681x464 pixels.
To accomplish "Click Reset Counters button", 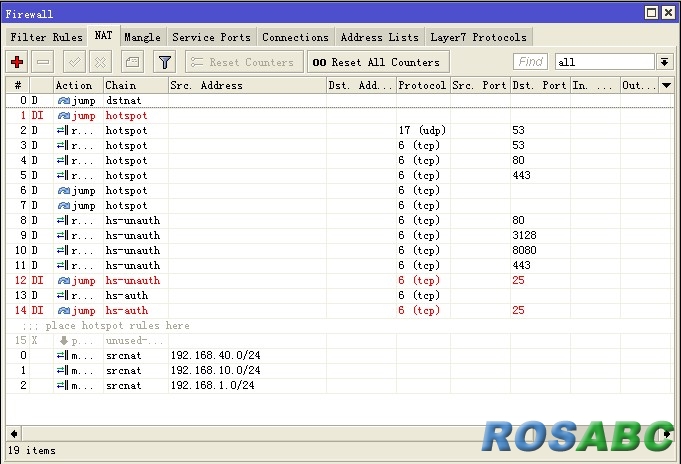I will click(245, 62).
